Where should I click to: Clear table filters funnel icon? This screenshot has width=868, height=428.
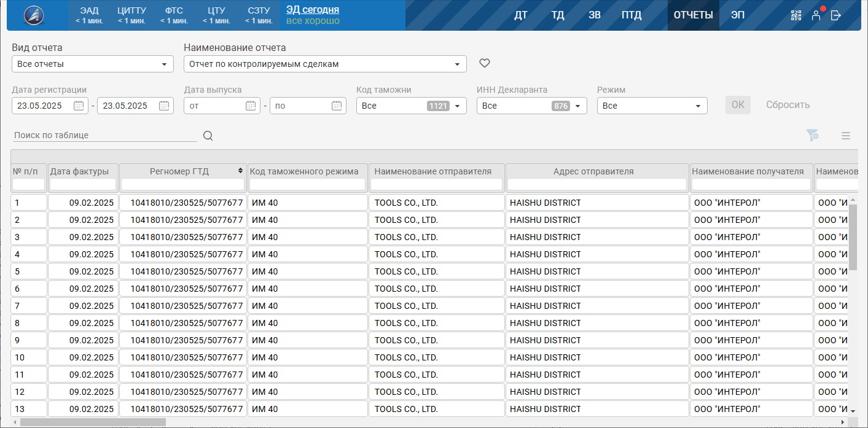813,136
